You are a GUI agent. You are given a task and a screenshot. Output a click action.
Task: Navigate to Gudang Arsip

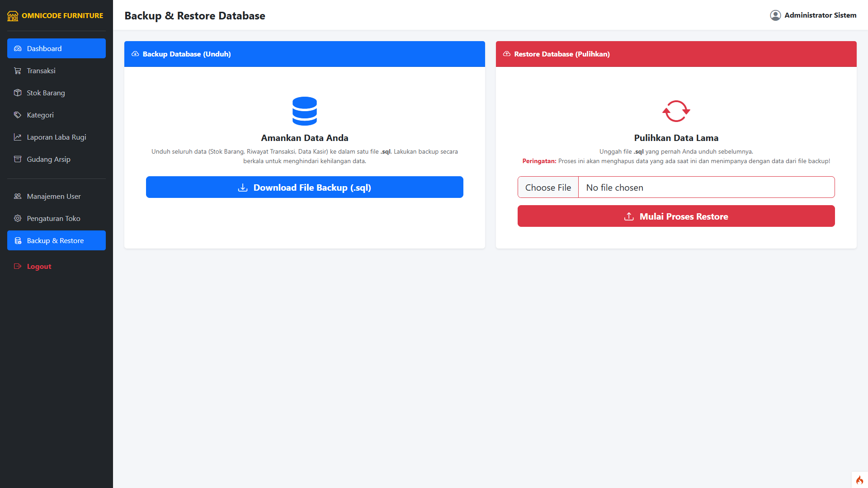pyautogui.click(x=48, y=160)
